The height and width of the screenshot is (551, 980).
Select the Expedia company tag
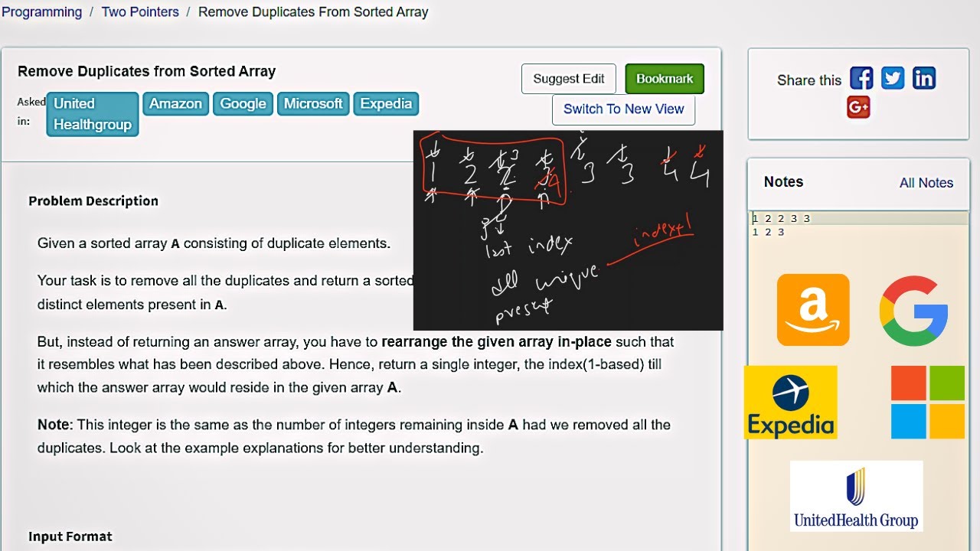point(386,104)
